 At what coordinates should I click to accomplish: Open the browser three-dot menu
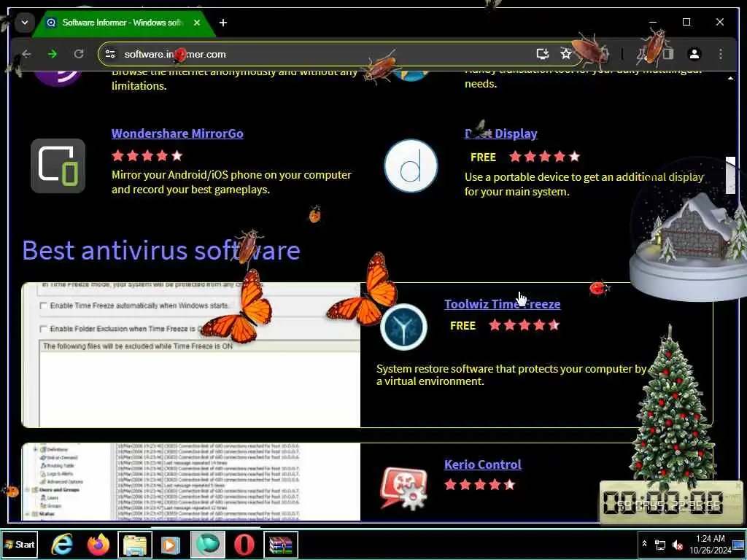720,54
